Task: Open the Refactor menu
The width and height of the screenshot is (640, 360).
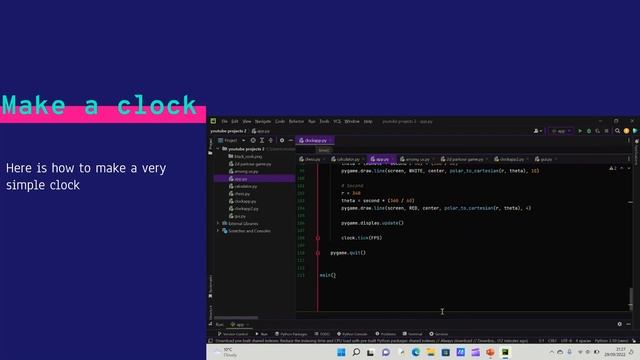Action: click(296, 121)
